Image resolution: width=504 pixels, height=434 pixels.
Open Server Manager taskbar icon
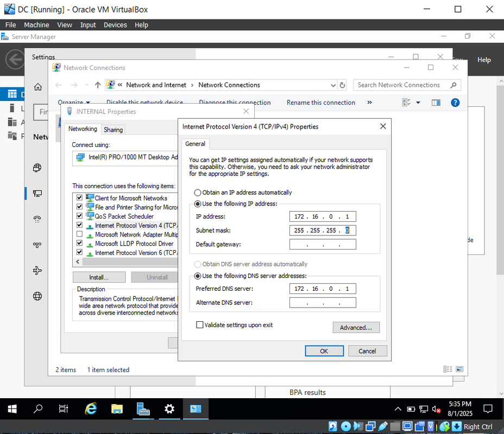click(x=143, y=409)
